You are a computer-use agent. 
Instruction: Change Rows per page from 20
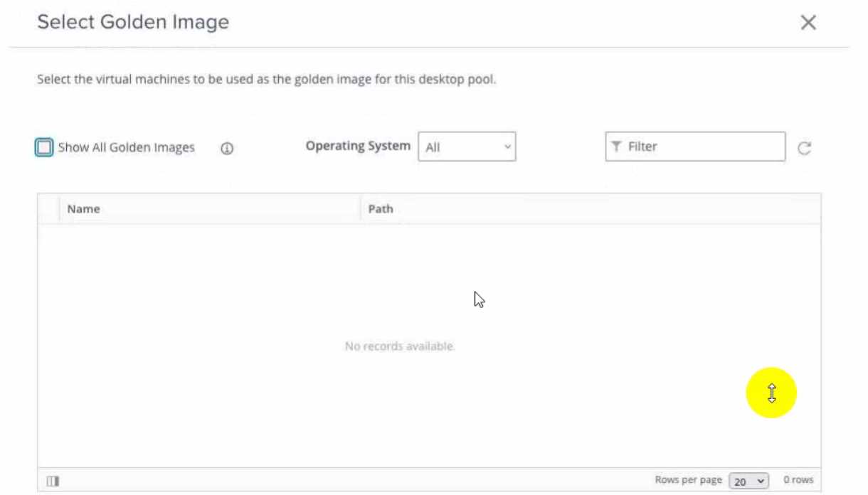748,480
